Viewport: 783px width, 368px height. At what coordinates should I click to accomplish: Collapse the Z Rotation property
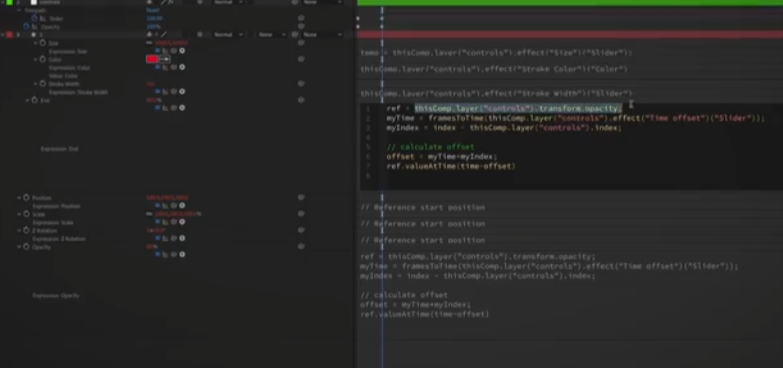(x=19, y=230)
